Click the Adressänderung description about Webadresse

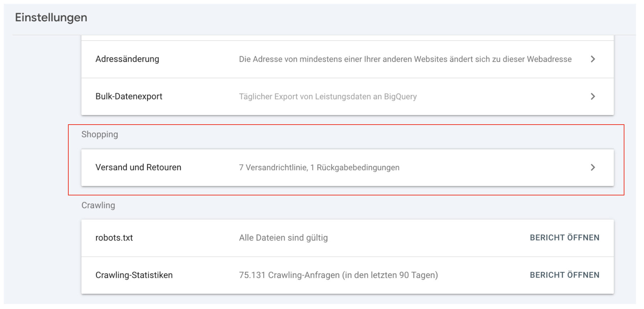(405, 59)
